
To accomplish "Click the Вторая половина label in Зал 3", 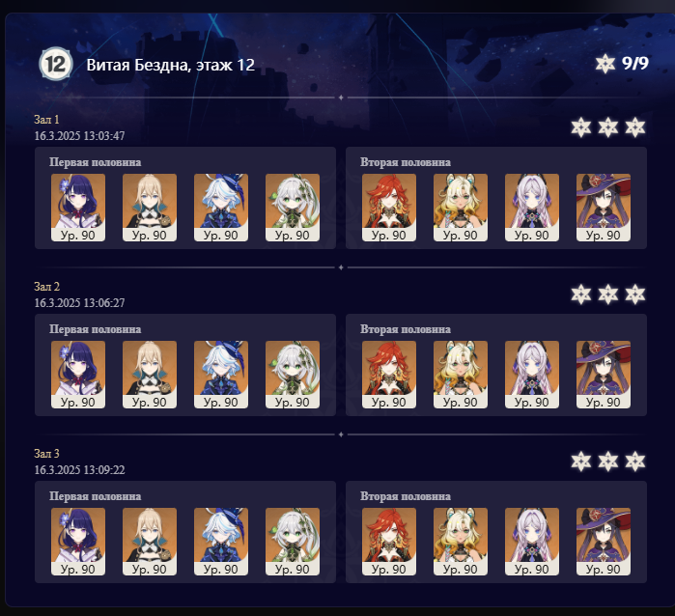I will click(x=406, y=496).
